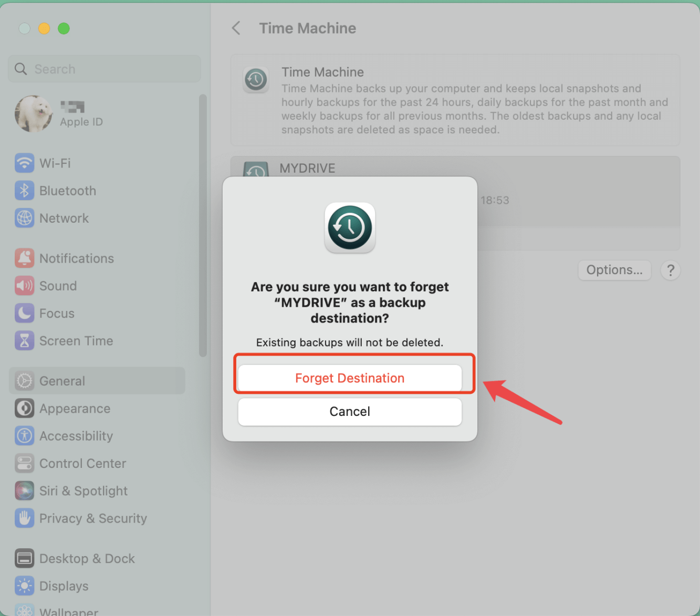The width and height of the screenshot is (700, 616).
Task: Open Privacy & Security label in sidebar
Action: [93, 518]
